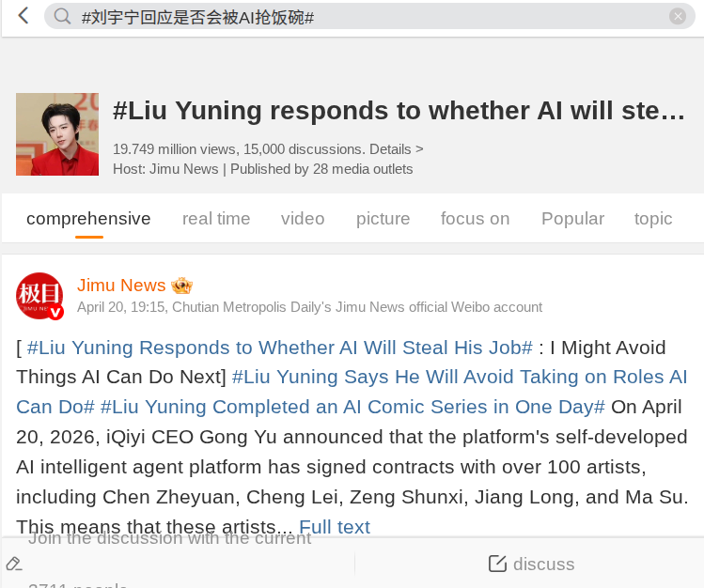704x588 pixels.
Task: Open the Jimu News profile name
Action: click(x=121, y=286)
